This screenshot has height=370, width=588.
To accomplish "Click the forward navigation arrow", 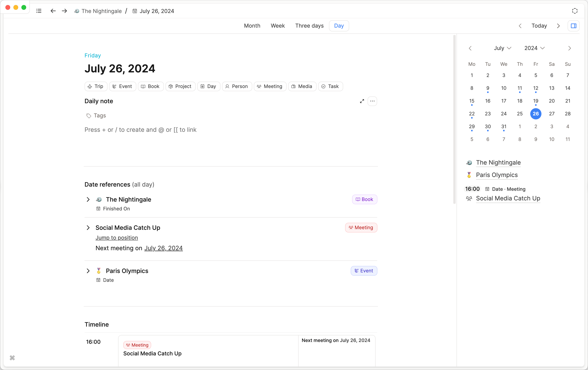I will point(65,11).
